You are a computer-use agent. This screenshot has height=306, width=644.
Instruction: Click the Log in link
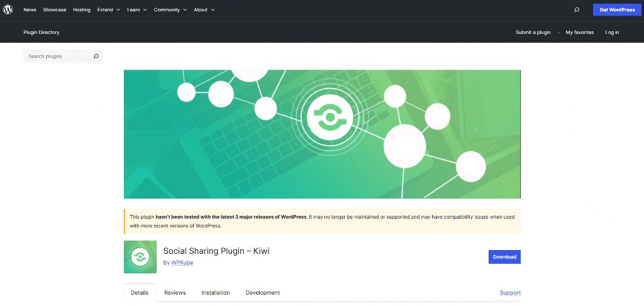(612, 33)
